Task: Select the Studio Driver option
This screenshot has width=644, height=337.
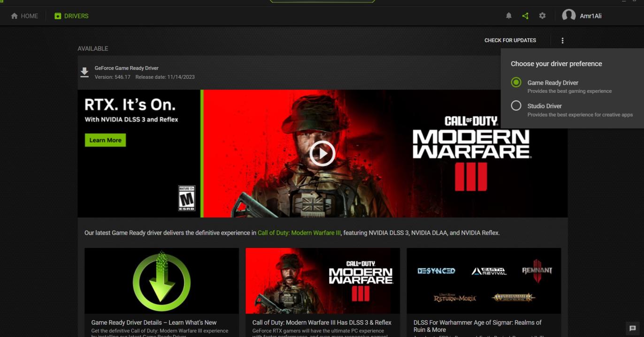Action: [516, 106]
